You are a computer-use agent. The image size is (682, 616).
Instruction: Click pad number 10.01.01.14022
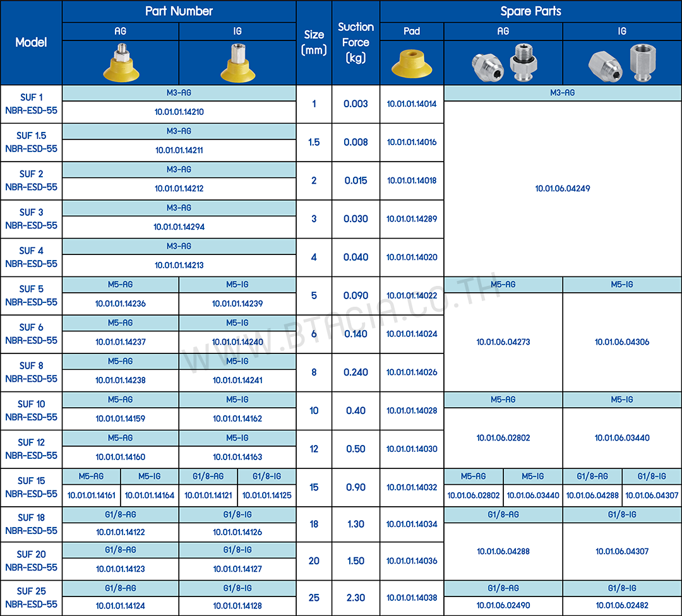[x=412, y=295]
